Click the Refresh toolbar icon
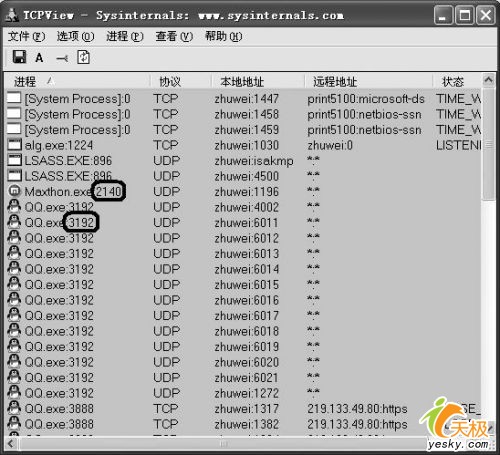 pos(83,57)
